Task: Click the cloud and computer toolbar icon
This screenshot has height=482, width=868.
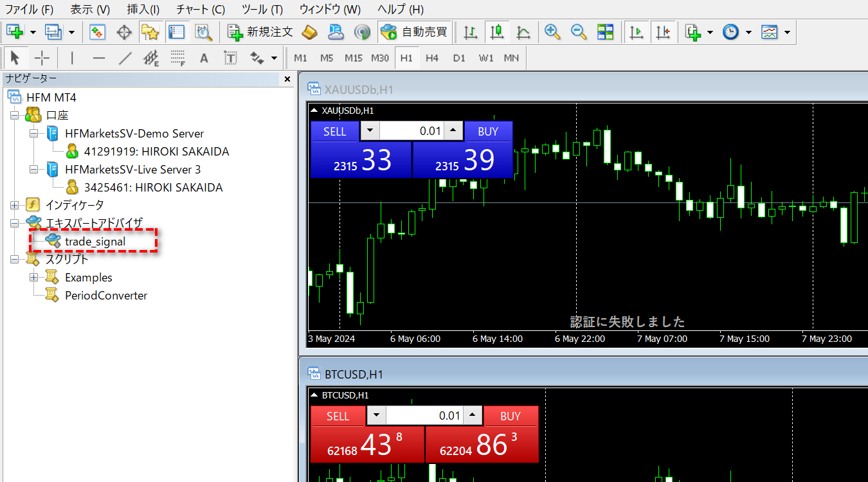Action: (336, 31)
